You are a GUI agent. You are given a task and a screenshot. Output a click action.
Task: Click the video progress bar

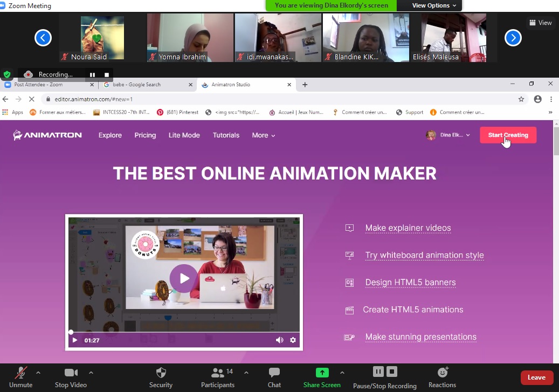[x=183, y=332]
